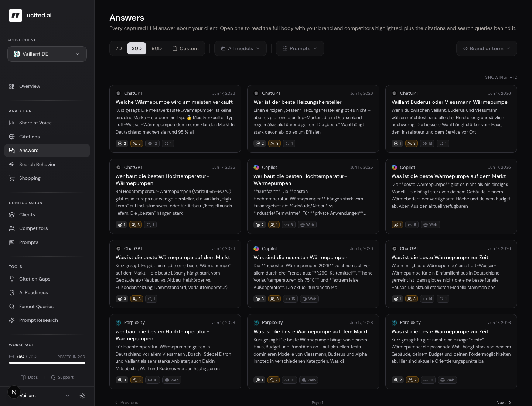The height and width of the screenshot is (406, 532).
Task: Click the Prompt Research sparkle icon
Action: 12,320
